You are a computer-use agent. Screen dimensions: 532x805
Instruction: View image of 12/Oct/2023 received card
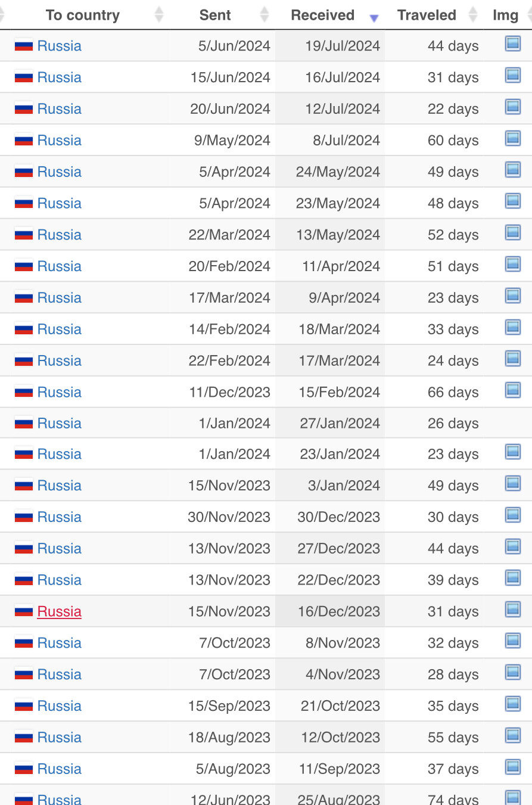tap(512, 735)
